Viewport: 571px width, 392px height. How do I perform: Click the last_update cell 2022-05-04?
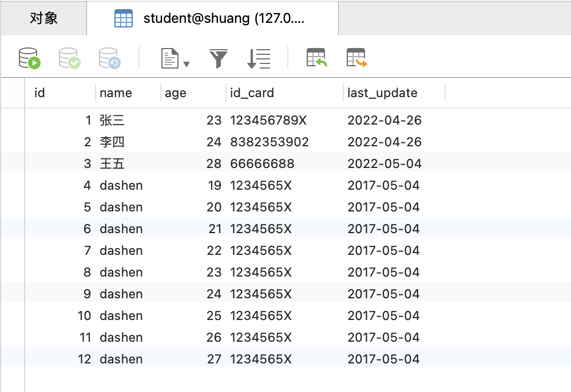pyautogui.click(x=384, y=163)
